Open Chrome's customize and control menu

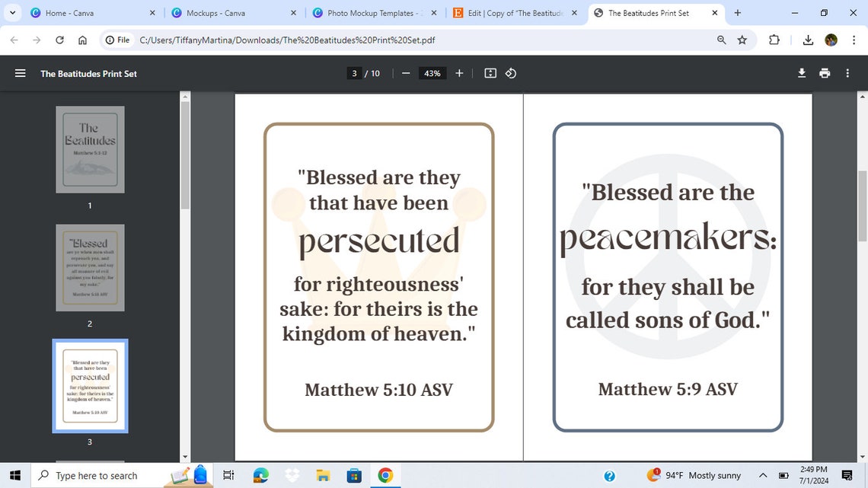point(854,40)
